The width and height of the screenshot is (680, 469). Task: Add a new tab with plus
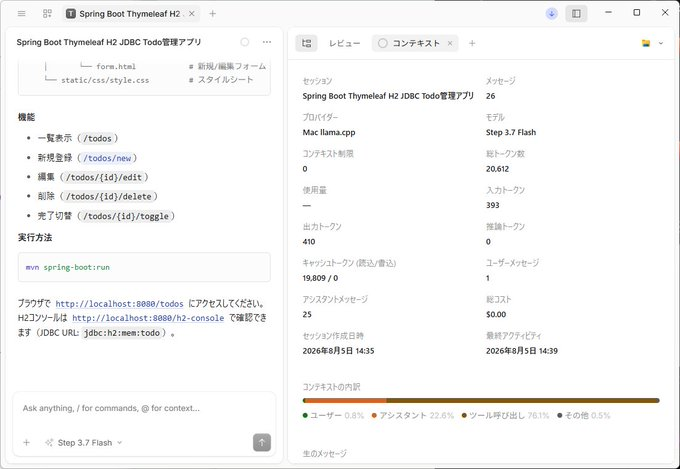coord(212,14)
